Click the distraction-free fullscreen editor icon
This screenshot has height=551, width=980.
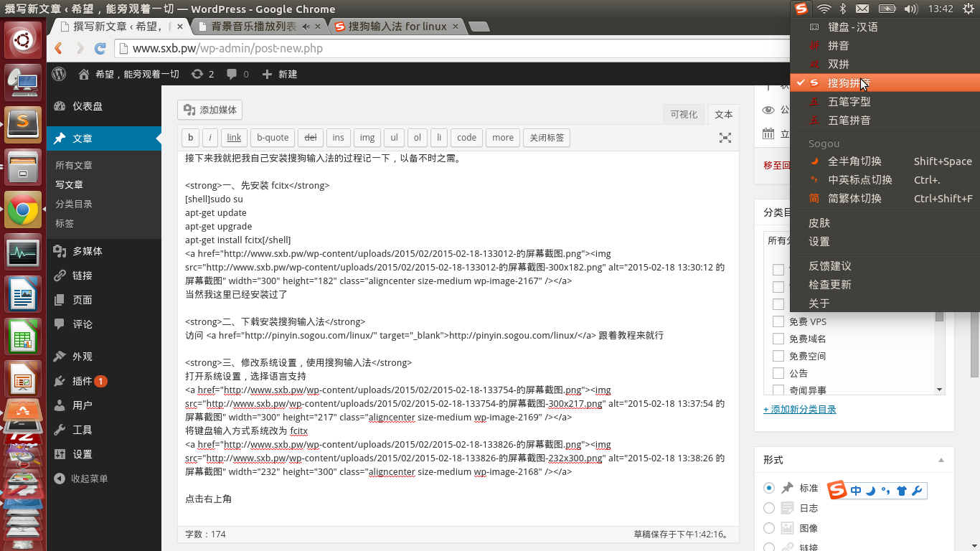click(x=725, y=138)
